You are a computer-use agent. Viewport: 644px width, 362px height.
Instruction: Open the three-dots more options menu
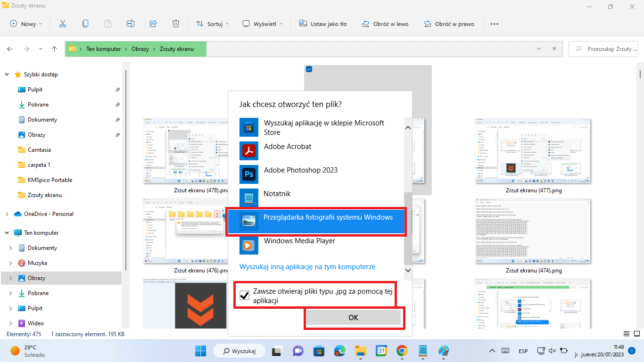[495, 24]
